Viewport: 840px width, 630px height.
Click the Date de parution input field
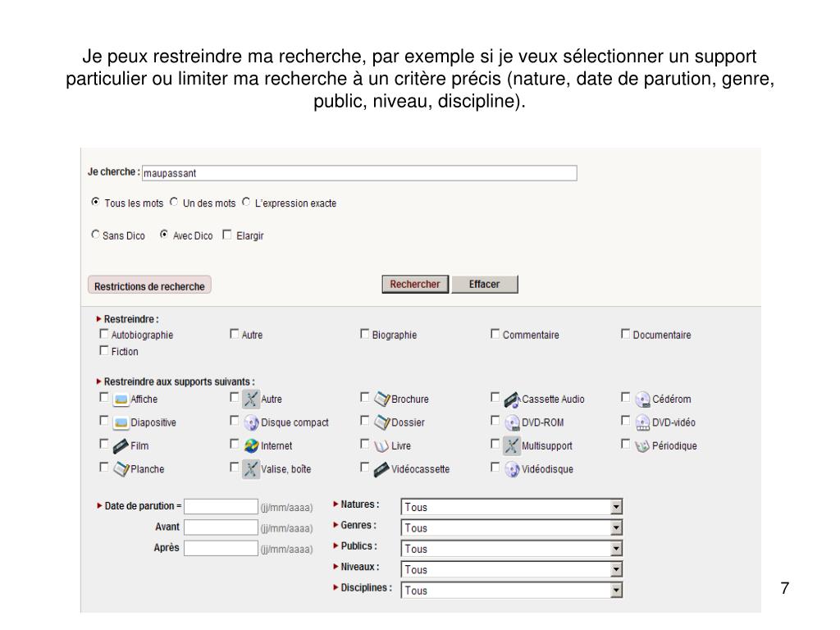pyautogui.click(x=221, y=506)
